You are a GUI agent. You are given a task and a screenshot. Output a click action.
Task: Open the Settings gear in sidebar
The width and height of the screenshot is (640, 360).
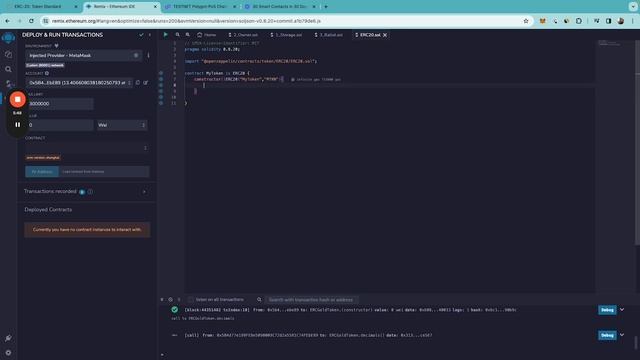8,353
